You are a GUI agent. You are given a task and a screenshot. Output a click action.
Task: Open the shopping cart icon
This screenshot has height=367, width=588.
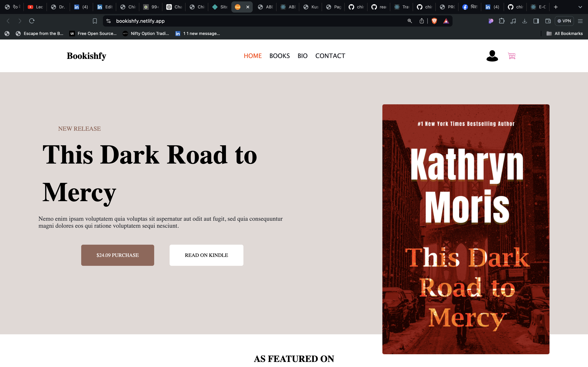click(x=512, y=56)
